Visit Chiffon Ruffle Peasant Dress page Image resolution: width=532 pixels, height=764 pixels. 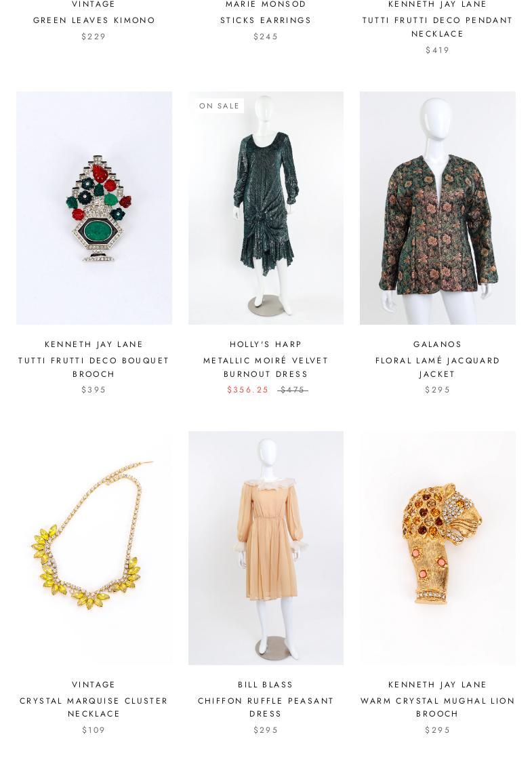266,707
